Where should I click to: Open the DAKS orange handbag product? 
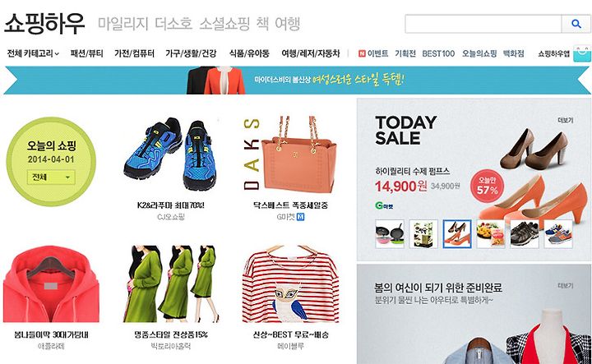(289, 154)
